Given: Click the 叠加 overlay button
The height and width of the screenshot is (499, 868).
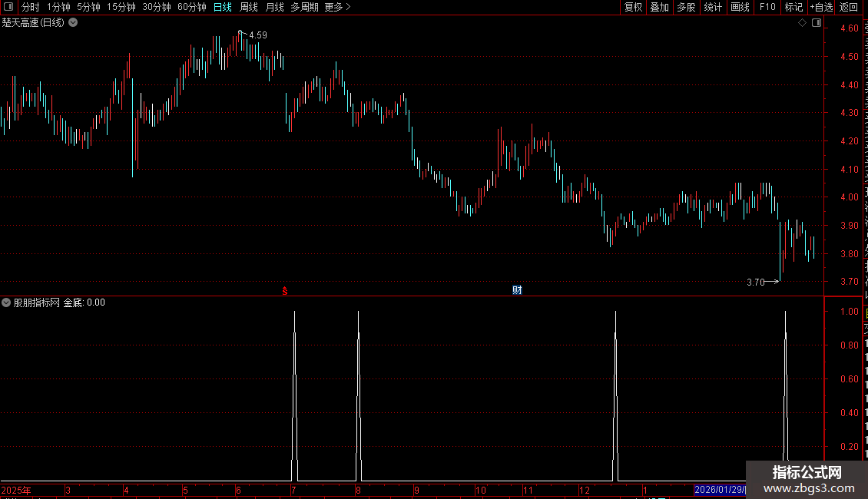Looking at the screenshot, I should [659, 7].
